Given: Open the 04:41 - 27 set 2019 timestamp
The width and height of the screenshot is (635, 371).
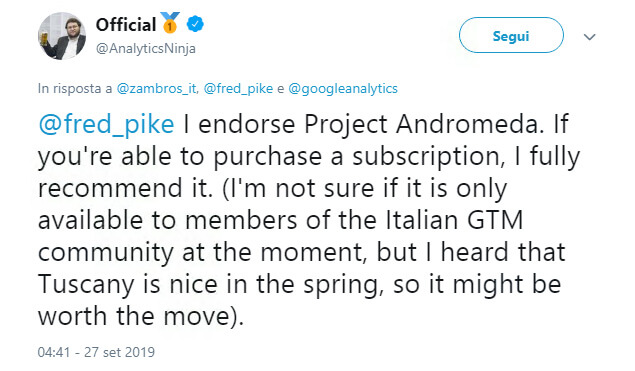Looking at the screenshot, I should [x=96, y=352].
